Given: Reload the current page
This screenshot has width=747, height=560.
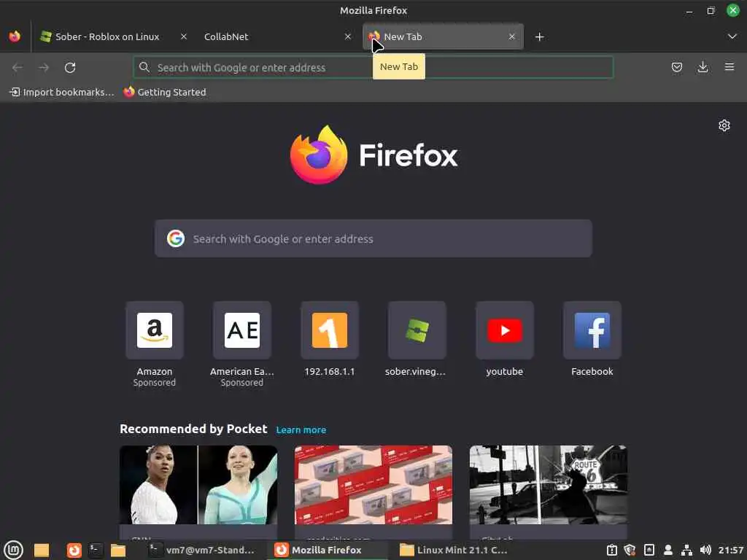Looking at the screenshot, I should point(70,68).
